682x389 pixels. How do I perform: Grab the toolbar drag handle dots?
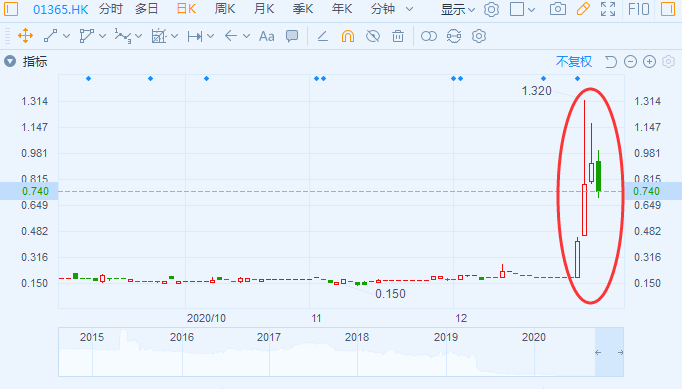point(7,36)
